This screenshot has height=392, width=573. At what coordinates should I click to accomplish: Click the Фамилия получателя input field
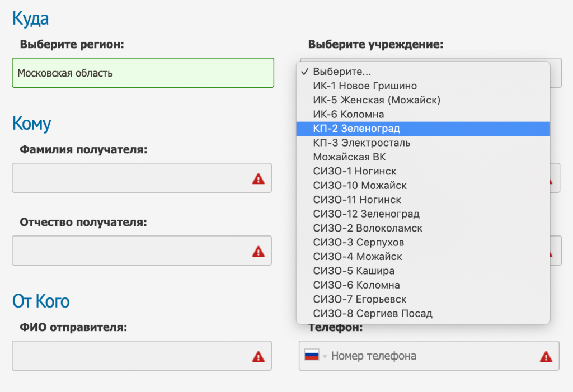click(131, 178)
